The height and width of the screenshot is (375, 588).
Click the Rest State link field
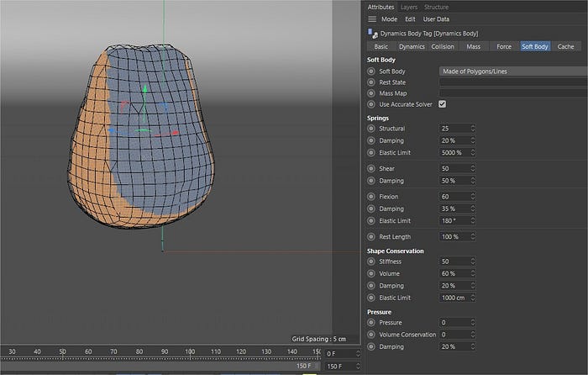513,82
